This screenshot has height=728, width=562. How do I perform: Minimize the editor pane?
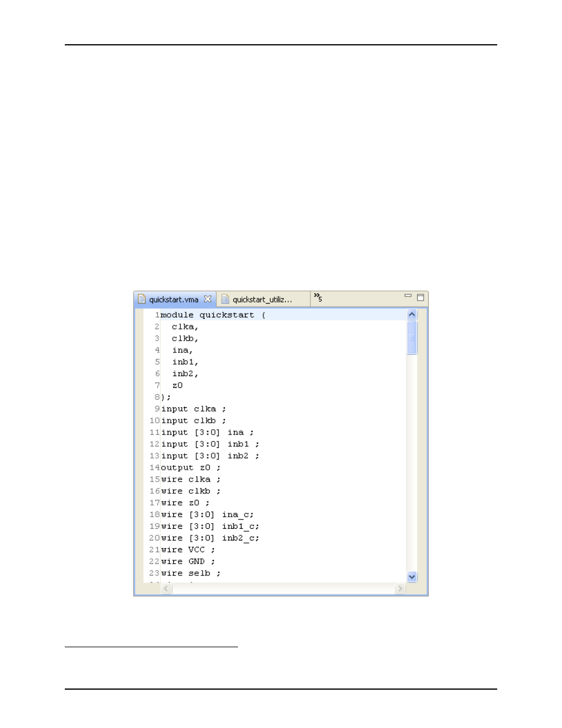(x=408, y=296)
